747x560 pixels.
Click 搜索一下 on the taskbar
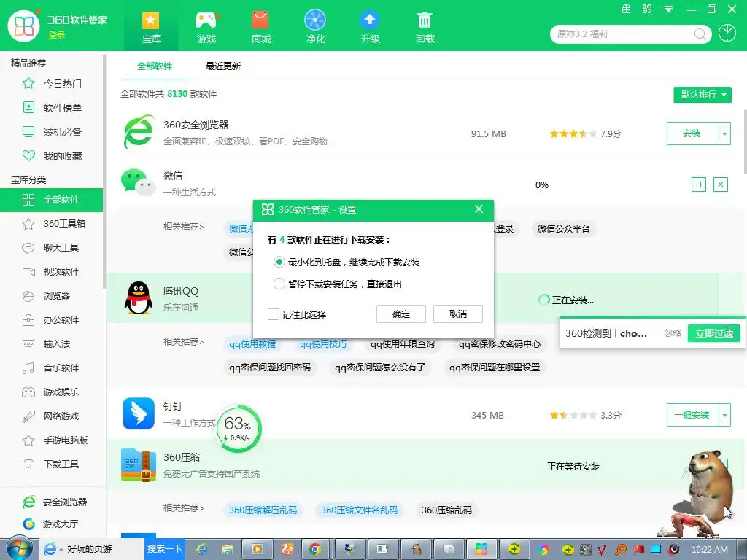click(164, 548)
